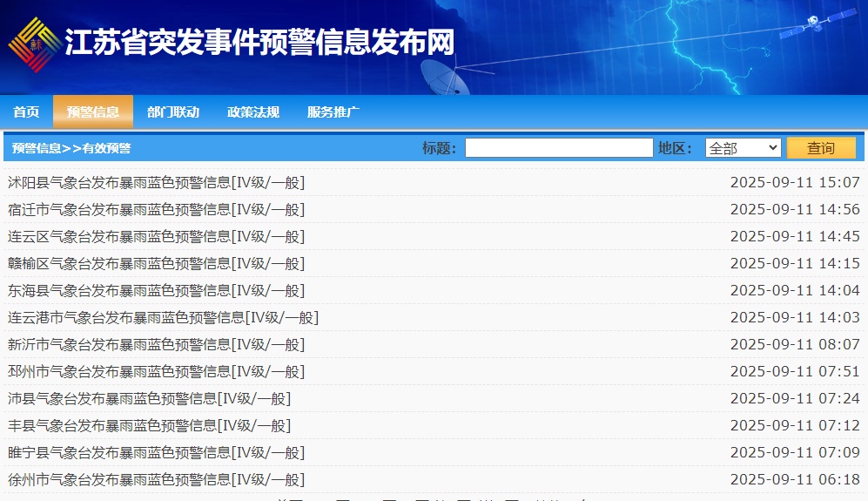Open the 邳州市气象台 warning link
The width and height of the screenshot is (868, 501).
point(156,371)
